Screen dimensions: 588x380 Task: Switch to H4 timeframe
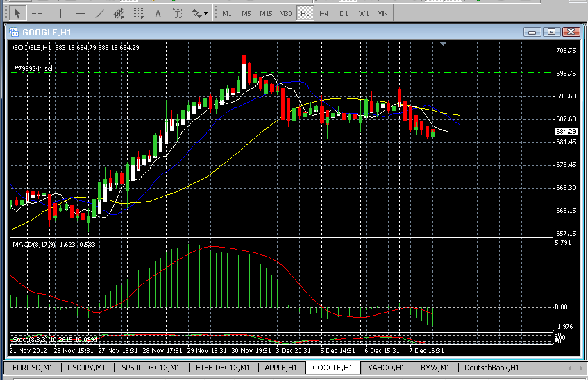click(x=324, y=13)
